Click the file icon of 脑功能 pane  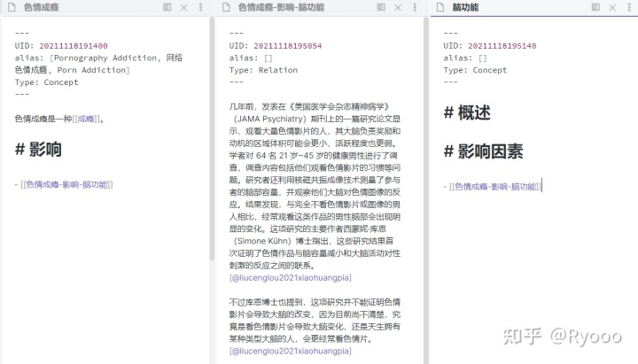(440, 7)
